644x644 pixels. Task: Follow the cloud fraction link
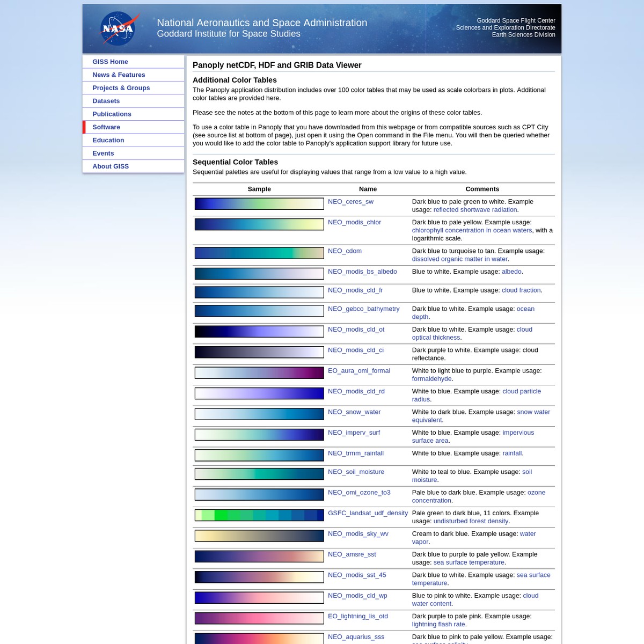coord(521,290)
